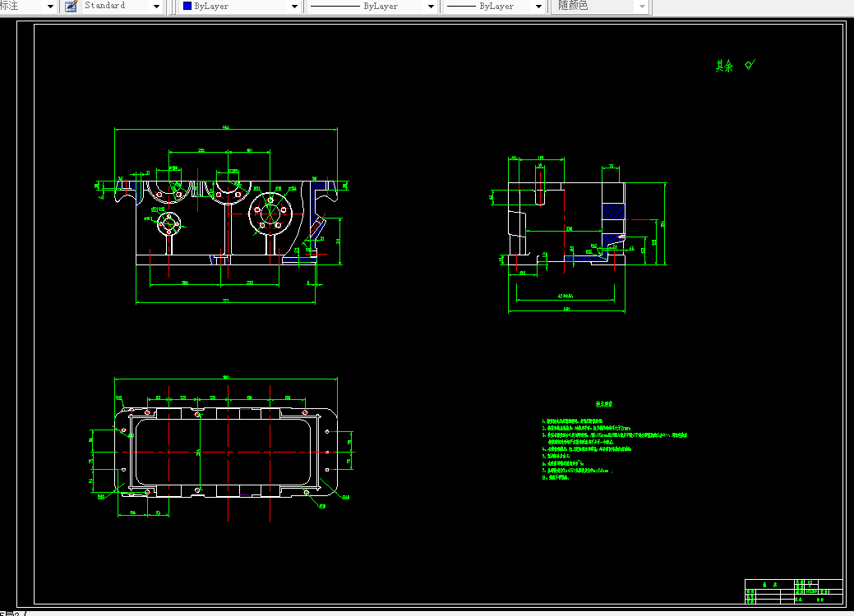
Task: Open the ByLayer color control dropdown arrow
Action: (294, 7)
